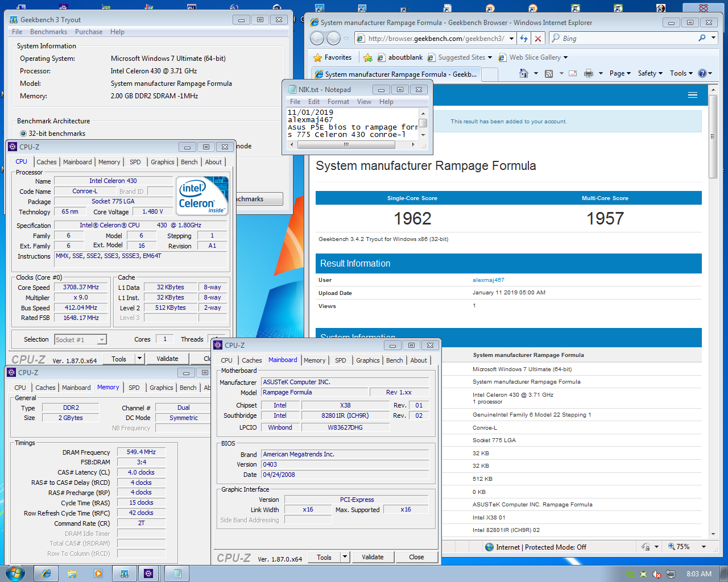728x582 pixels.
Task: Click the IE Home icon
Action: (x=524, y=73)
